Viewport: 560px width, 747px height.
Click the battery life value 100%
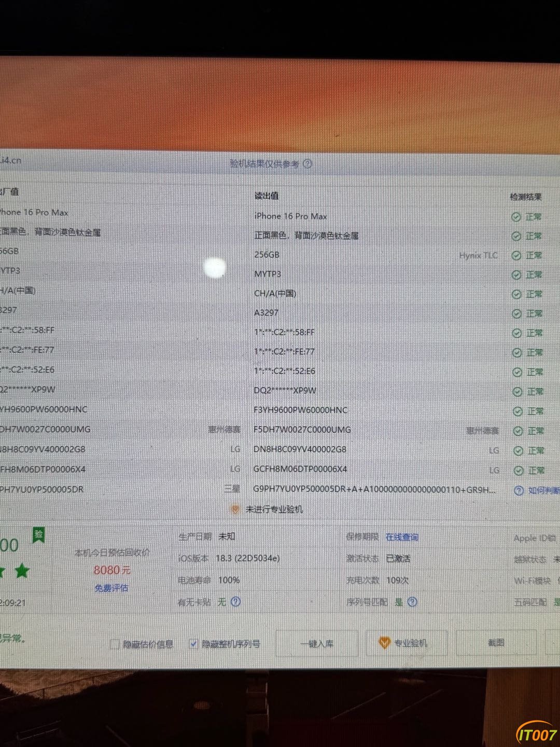click(x=229, y=580)
